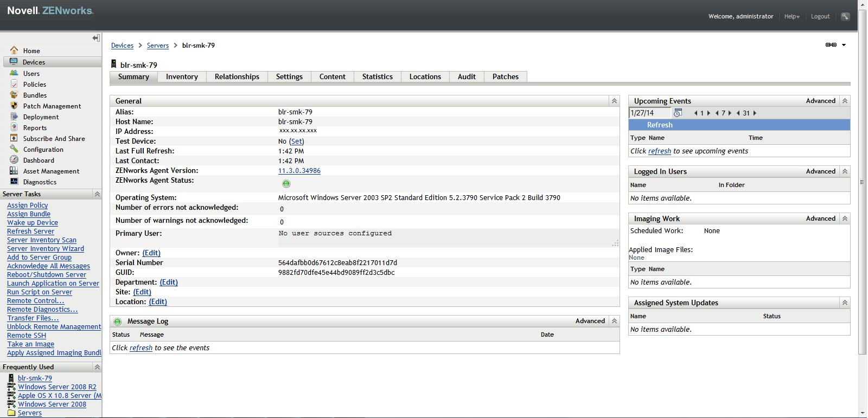This screenshot has width=868, height=418.
Task: Click Edit link next to Owner
Action: point(151,253)
